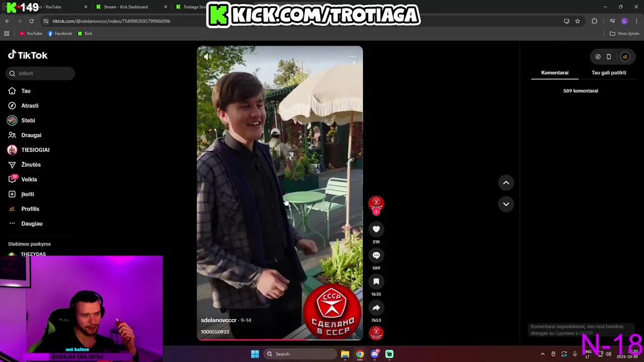
Task: Switch to the Komentarai tab
Action: (554, 72)
